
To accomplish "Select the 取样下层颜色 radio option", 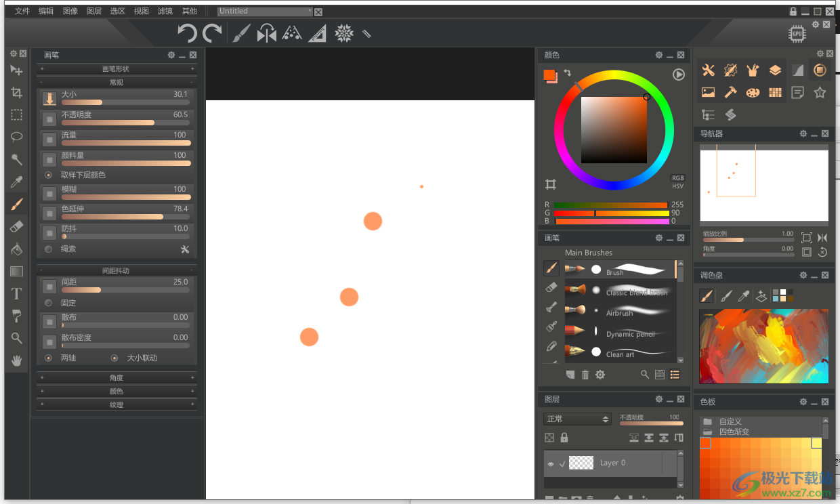I will click(x=48, y=175).
